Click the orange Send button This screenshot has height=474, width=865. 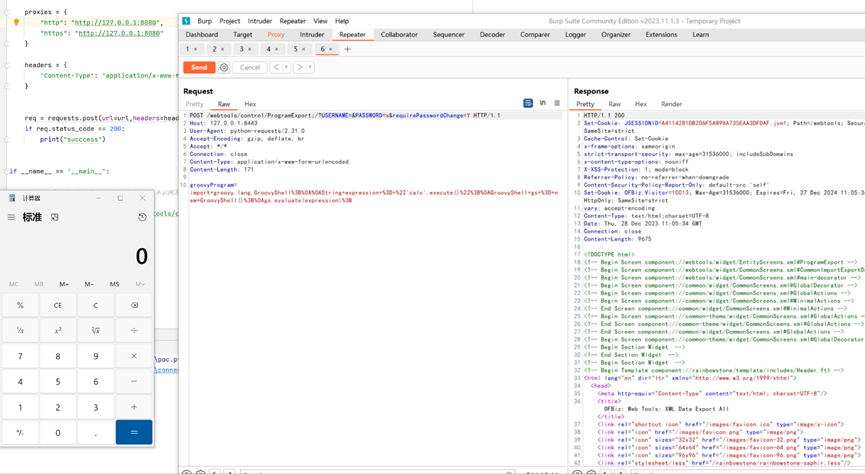(199, 67)
